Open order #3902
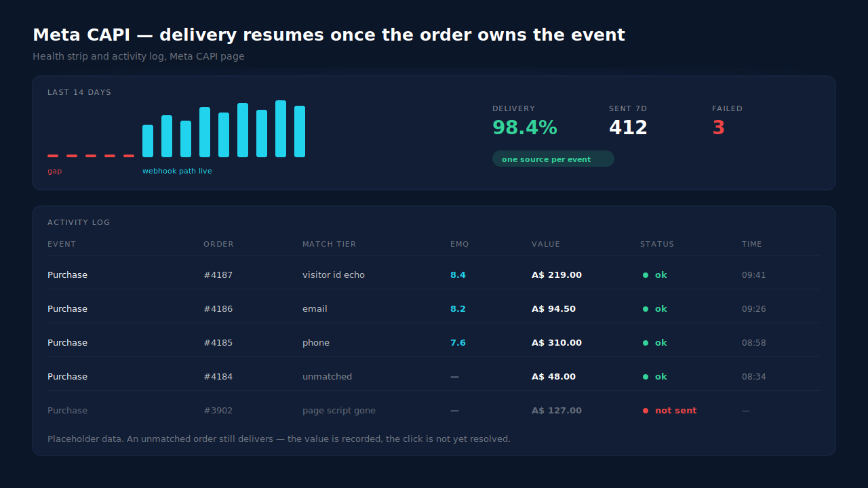Viewport: 868px width, 488px height. (218, 410)
